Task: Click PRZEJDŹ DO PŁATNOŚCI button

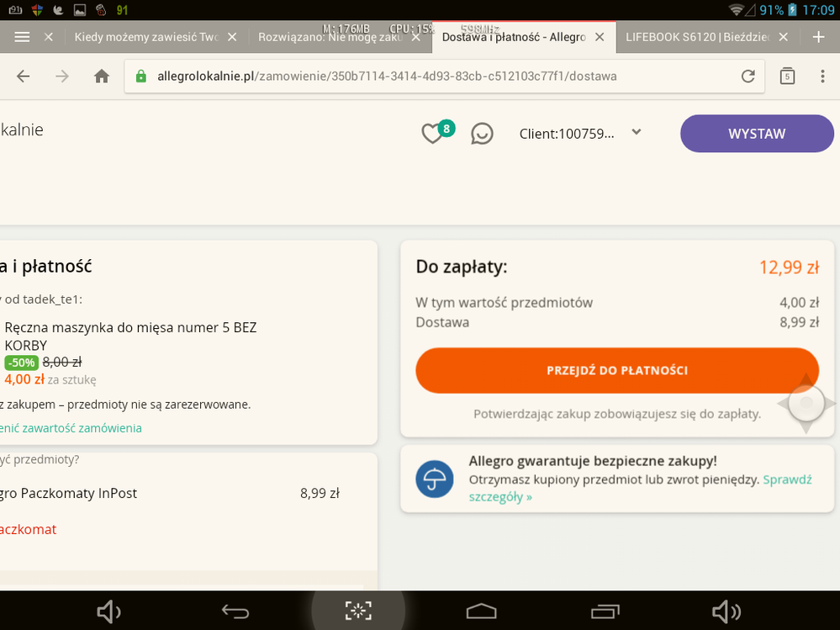Action: (x=617, y=370)
